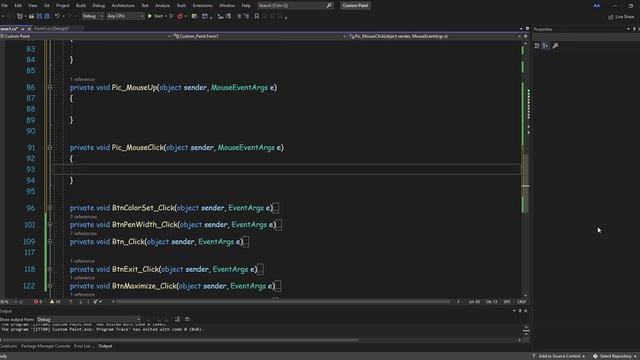Click the red Hot Reload flame icon
This screenshot has height=360, width=640.
[180, 16]
